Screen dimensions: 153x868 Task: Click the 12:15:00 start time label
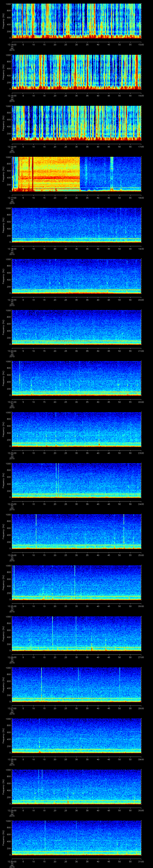[12, 96]
